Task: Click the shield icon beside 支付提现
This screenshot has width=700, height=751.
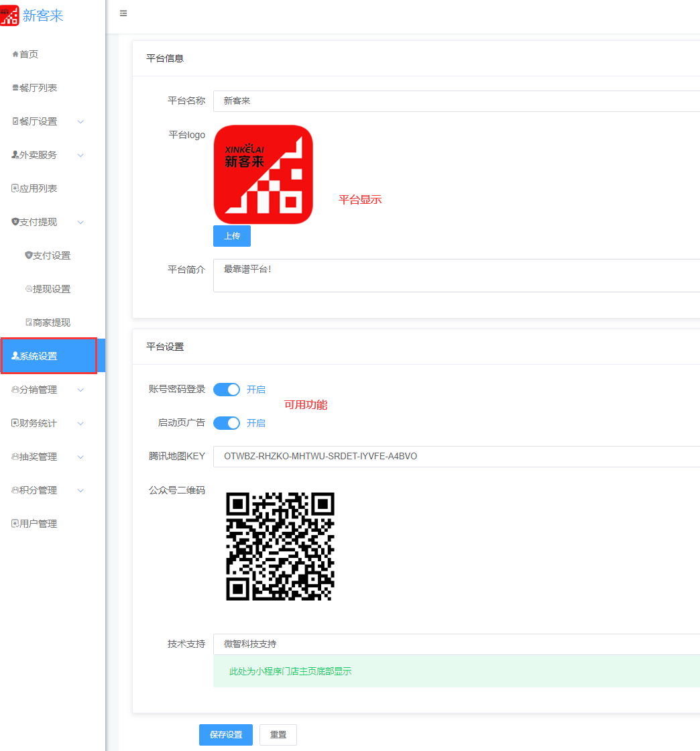Action: coord(15,222)
